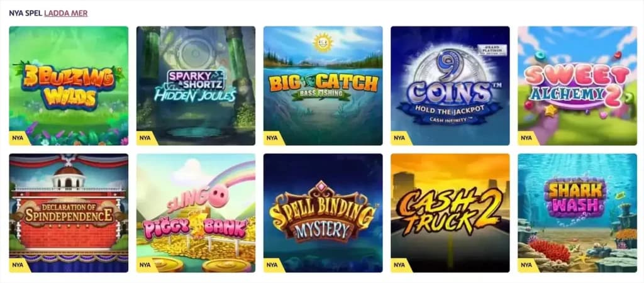The height and width of the screenshot is (283, 644).
Task: Click NYA badge on 3 Buzzing Wilds
Action: 18,138
